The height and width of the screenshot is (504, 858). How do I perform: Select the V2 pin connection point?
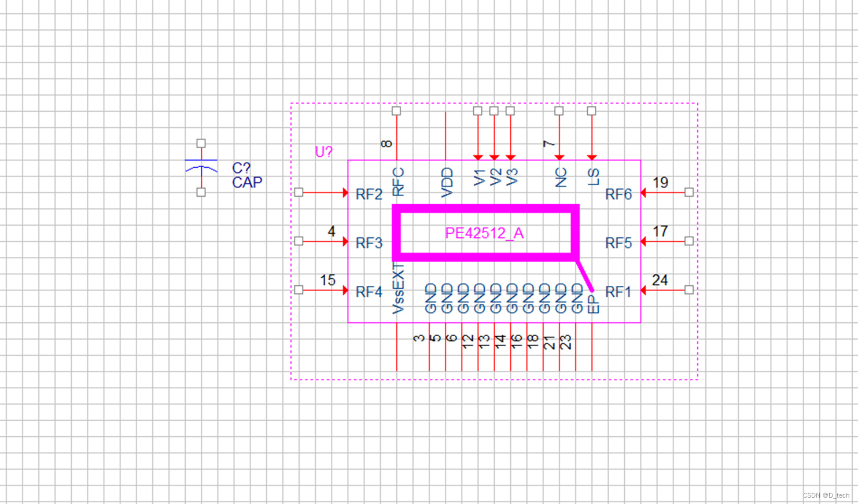[x=494, y=110]
